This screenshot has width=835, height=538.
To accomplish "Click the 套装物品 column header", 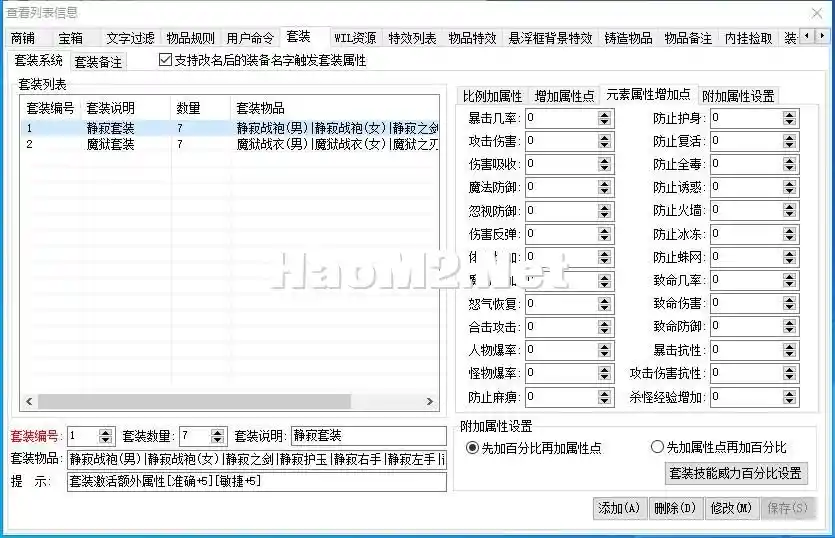I will point(334,108).
